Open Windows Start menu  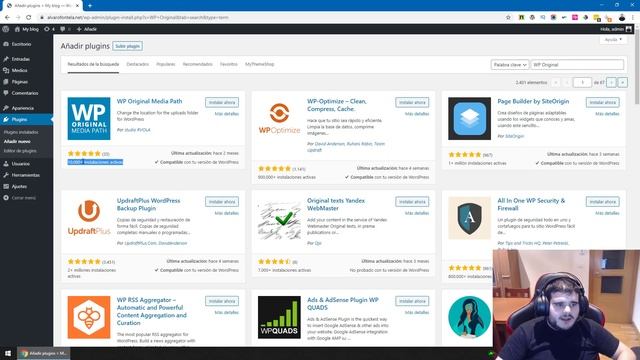tap(8, 353)
